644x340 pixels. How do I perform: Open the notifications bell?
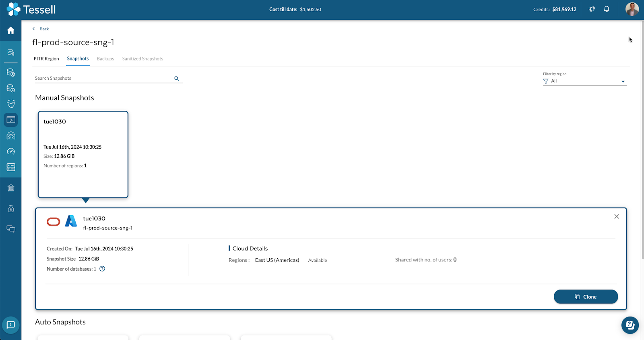[x=607, y=9]
